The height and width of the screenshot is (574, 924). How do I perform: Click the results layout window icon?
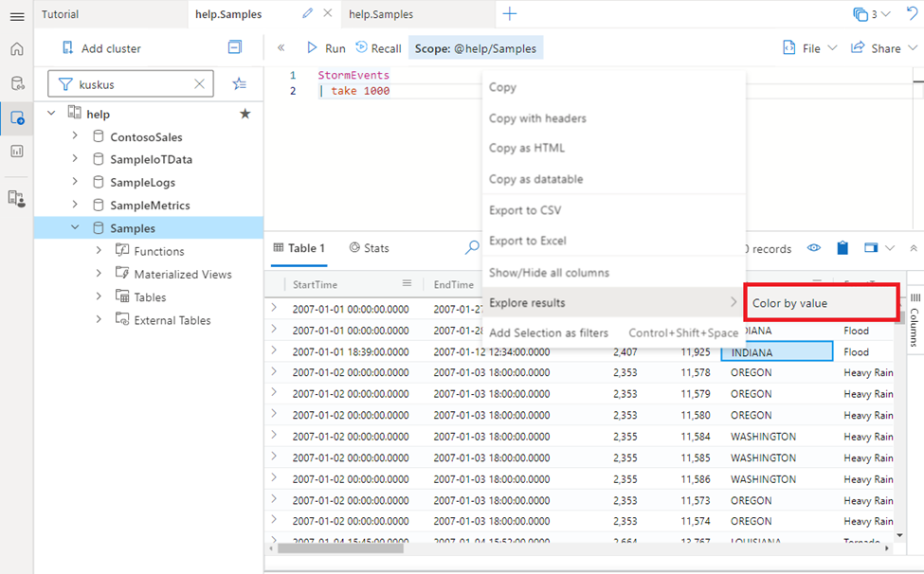pos(871,248)
